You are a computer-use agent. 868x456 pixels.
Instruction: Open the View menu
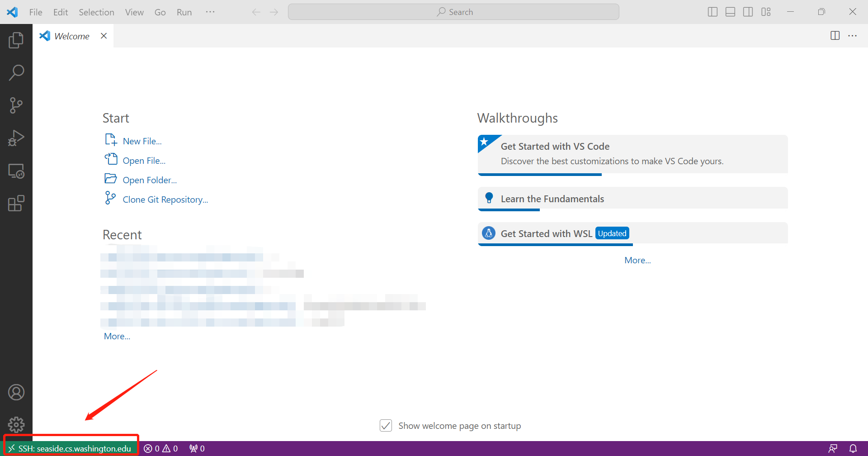(x=134, y=12)
